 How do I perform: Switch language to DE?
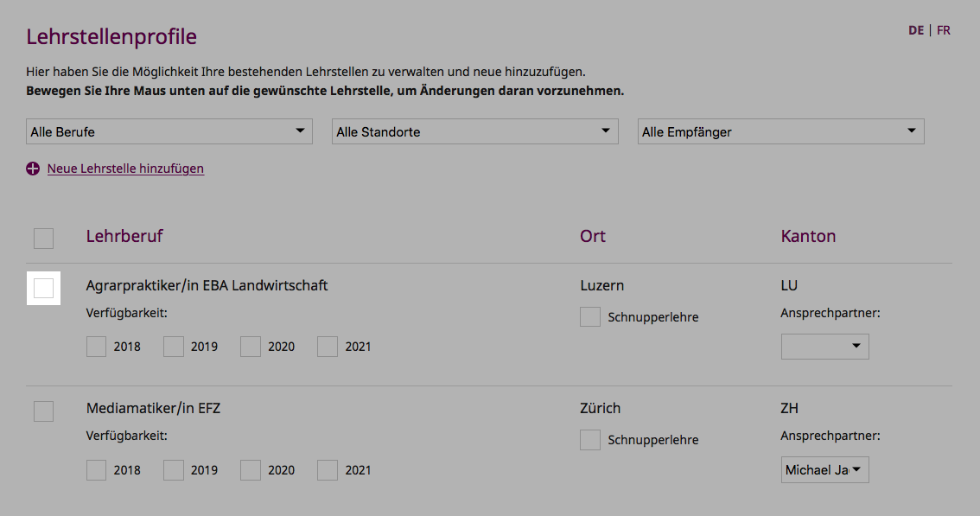916,30
